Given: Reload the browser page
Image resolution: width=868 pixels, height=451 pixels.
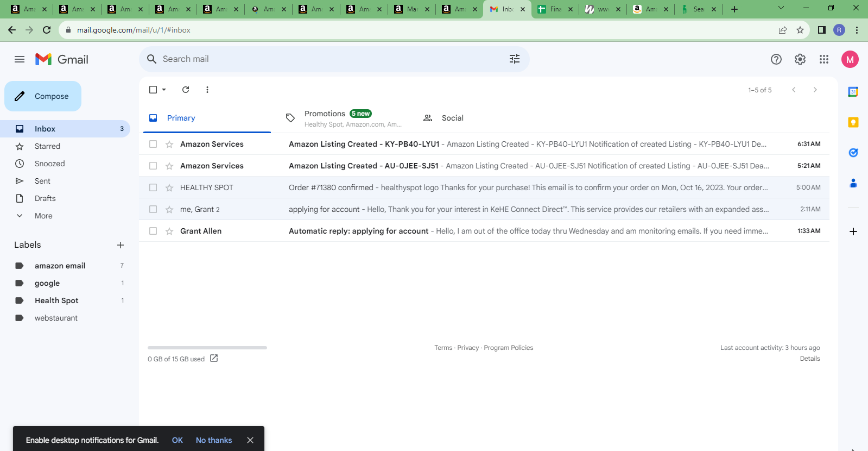Looking at the screenshot, I should pyautogui.click(x=47, y=30).
